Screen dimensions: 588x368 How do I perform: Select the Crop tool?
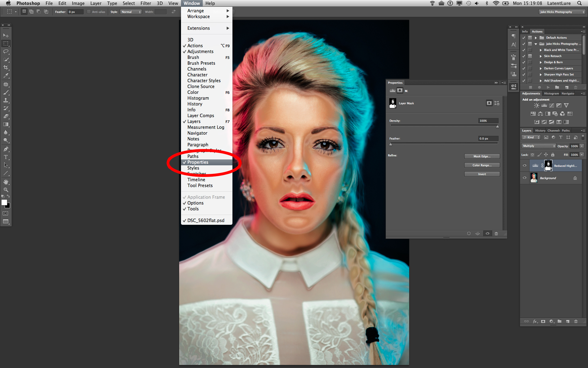pyautogui.click(x=6, y=68)
